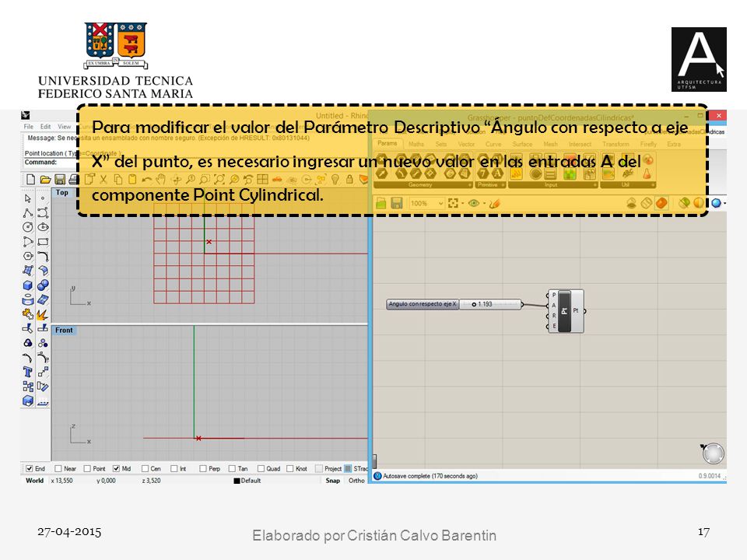Click the New file icon in Rhino toolbar

pyautogui.click(x=30, y=180)
